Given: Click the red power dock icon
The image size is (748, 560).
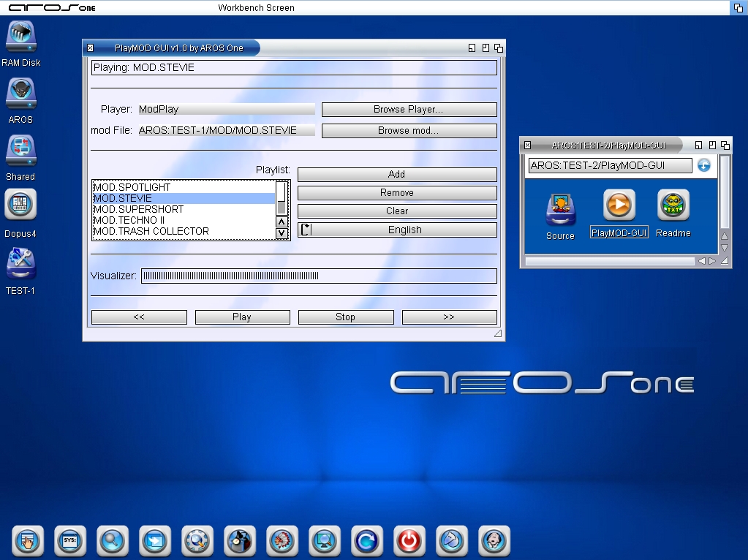Looking at the screenshot, I should click(x=409, y=541).
